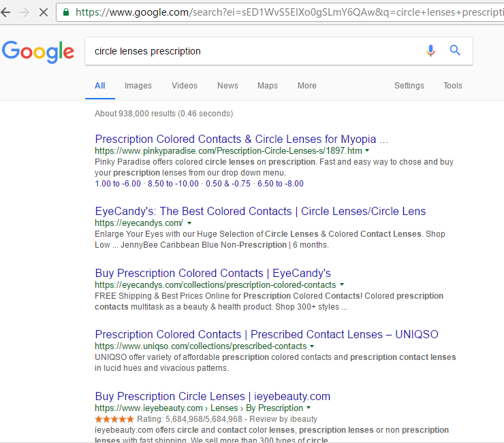Click the green secure padlock icon

coord(66,12)
